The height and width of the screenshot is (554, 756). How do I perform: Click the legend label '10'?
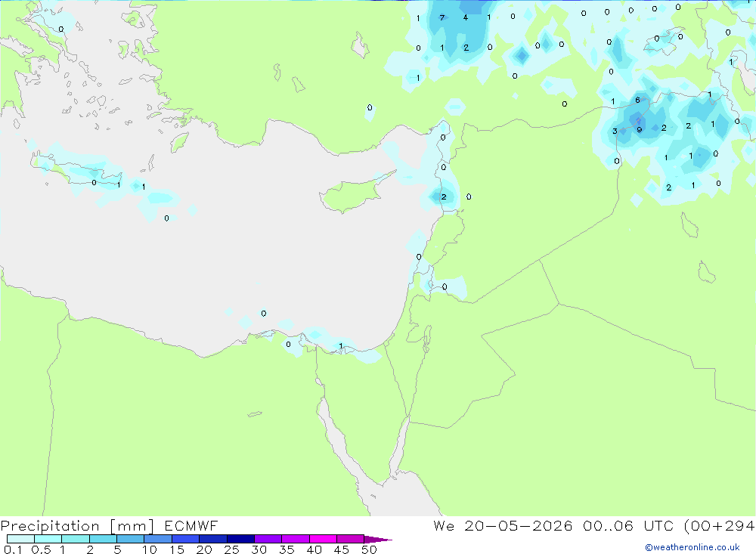pyautogui.click(x=150, y=549)
